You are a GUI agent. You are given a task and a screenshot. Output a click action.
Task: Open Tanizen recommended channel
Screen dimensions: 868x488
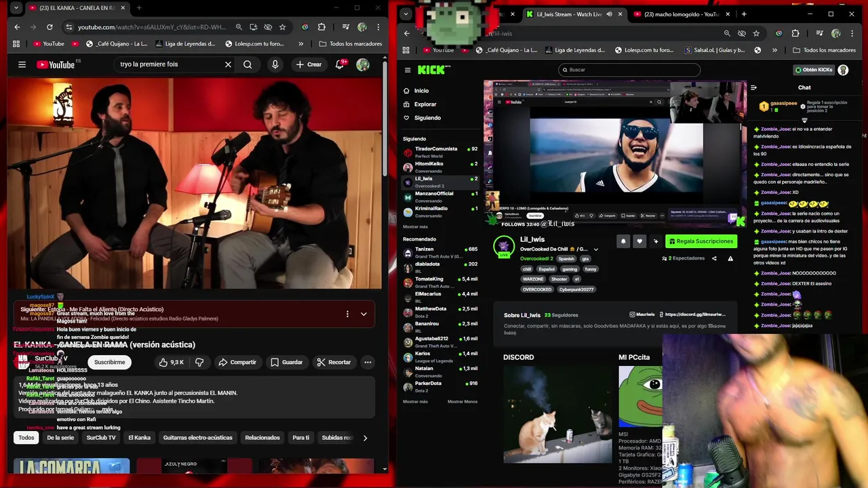[x=440, y=252]
